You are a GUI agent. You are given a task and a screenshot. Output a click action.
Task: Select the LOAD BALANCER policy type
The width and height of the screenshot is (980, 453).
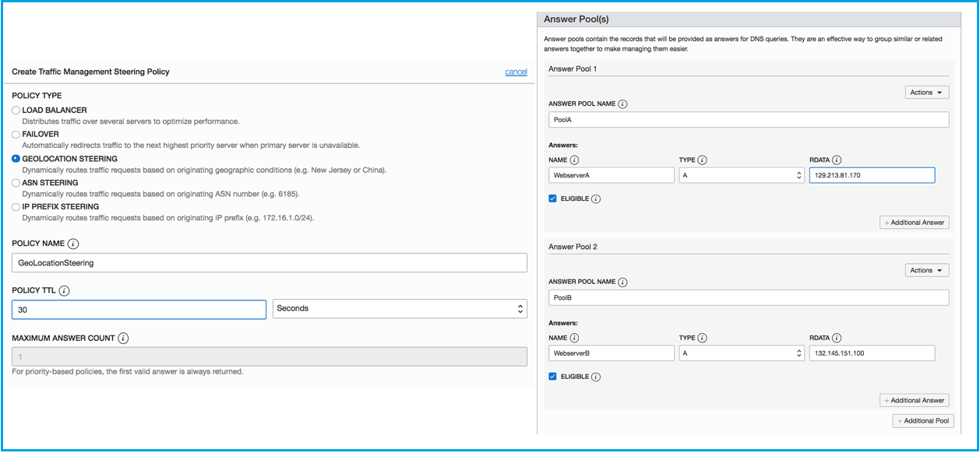pos(16,111)
